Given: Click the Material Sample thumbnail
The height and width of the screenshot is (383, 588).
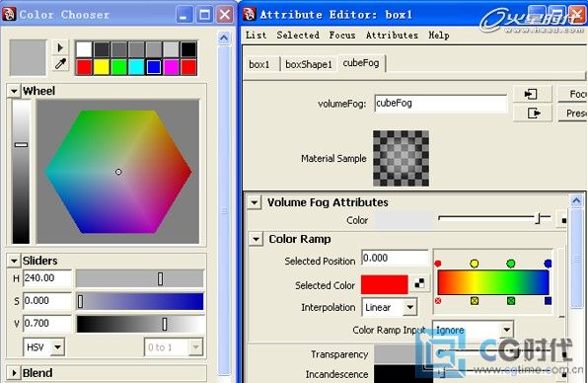Looking at the screenshot, I should [401, 158].
